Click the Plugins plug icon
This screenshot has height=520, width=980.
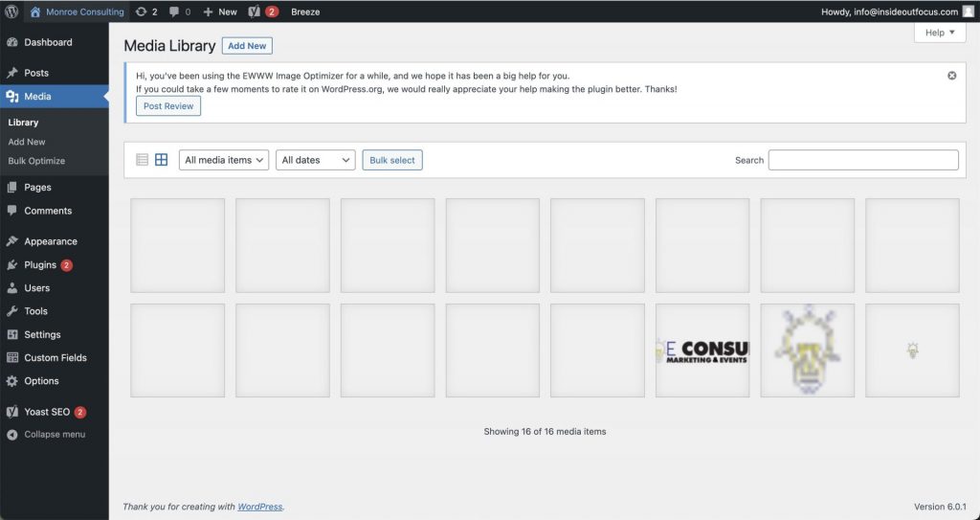tap(11, 264)
